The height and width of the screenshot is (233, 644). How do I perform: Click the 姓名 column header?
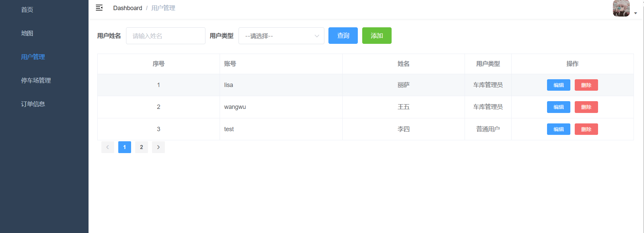click(403, 64)
